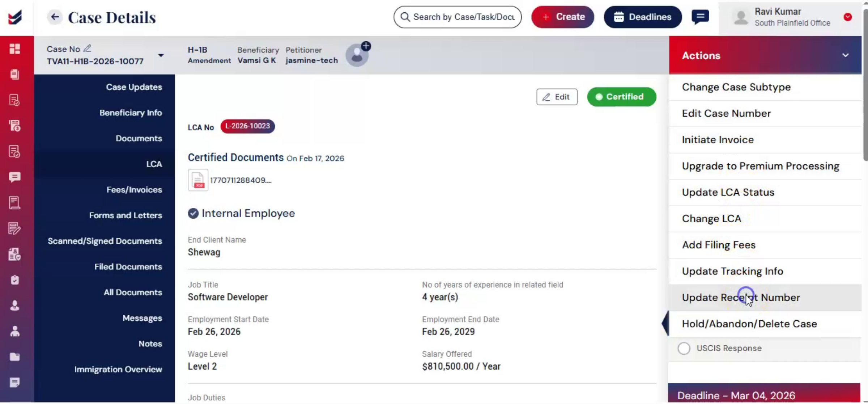Screen dimensions: 868x404
Task: Expand the case number dropdown arrow
Action: 161,55
